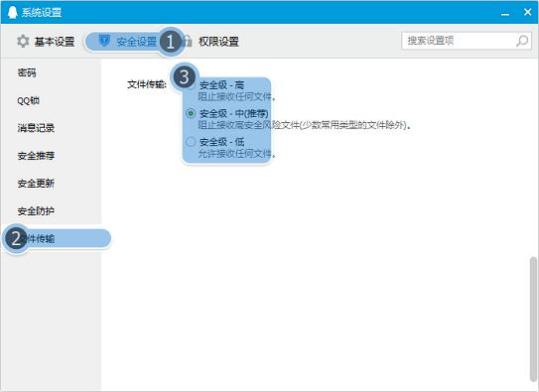
Task: Select 密码 in the sidebar
Action: (x=27, y=72)
